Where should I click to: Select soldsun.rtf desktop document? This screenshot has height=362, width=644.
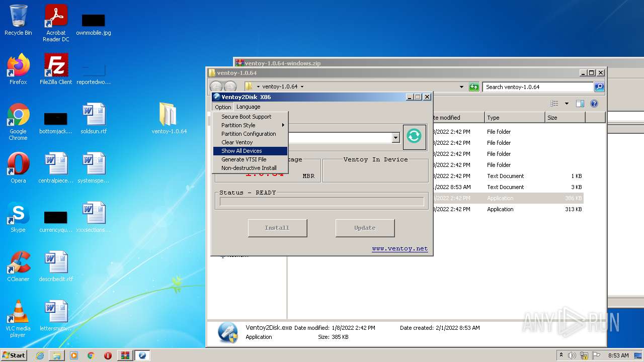(94, 119)
